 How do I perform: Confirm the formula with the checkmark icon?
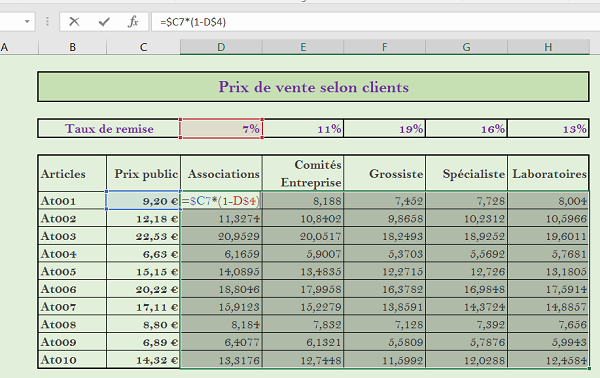click(x=104, y=22)
